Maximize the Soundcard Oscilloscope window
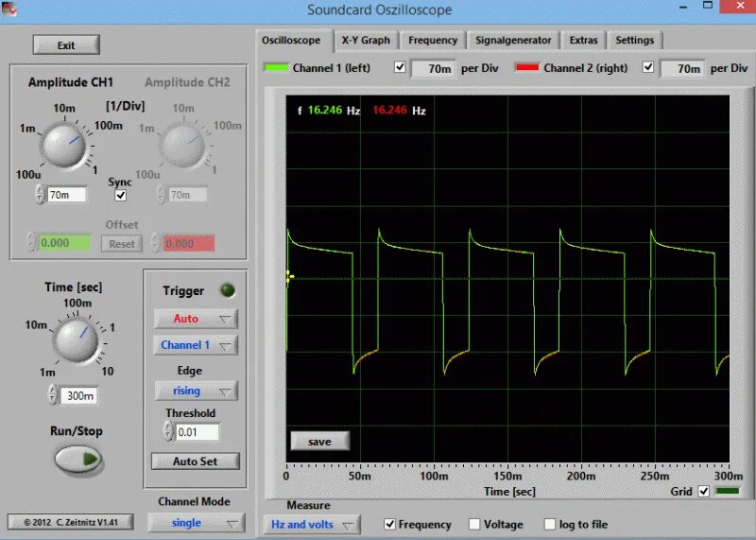Viewport: 756px width, 540px height. (707, 6)
